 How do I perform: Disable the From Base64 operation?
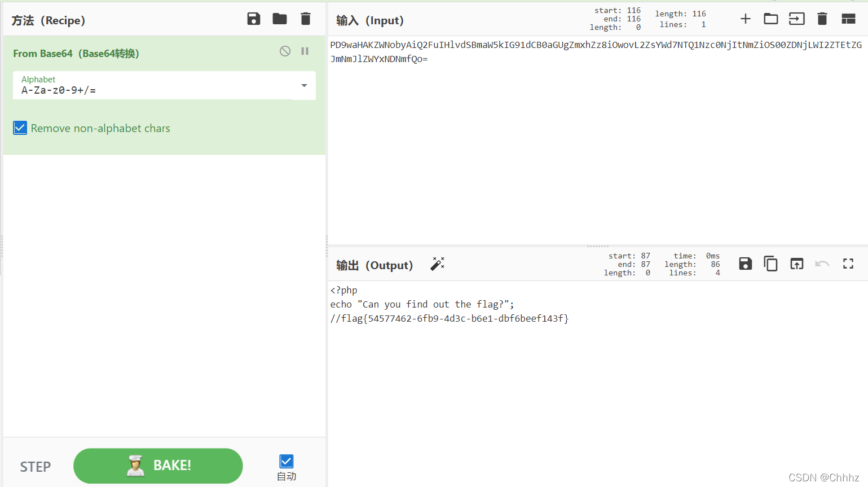click(284, 51)
